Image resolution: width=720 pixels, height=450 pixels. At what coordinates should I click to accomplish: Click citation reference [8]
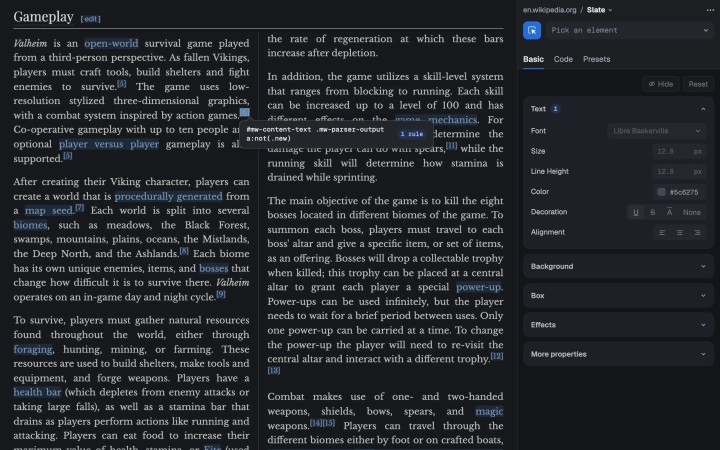(184, 251)
